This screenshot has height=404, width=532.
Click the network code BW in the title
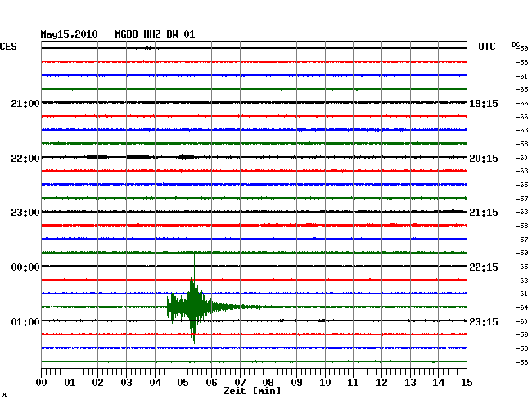pyautogui.click(x=172, y=34)
